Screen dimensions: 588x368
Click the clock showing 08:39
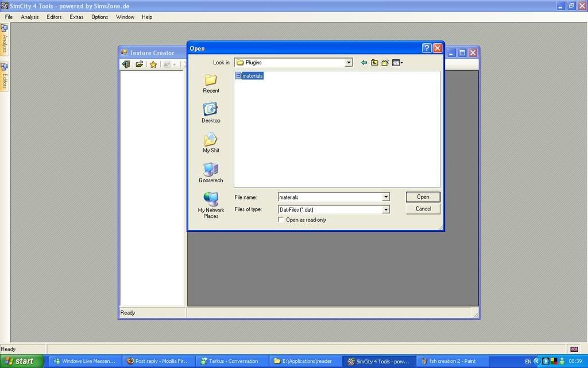(x=575, y=361)
